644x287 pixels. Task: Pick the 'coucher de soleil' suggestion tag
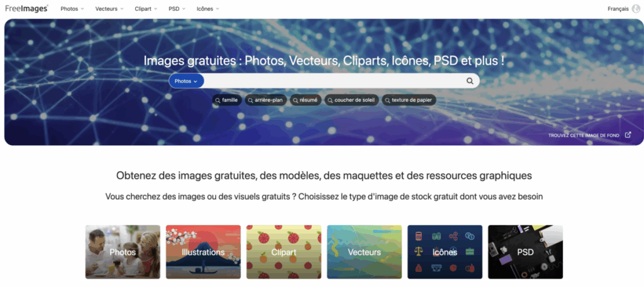(352, 100)
